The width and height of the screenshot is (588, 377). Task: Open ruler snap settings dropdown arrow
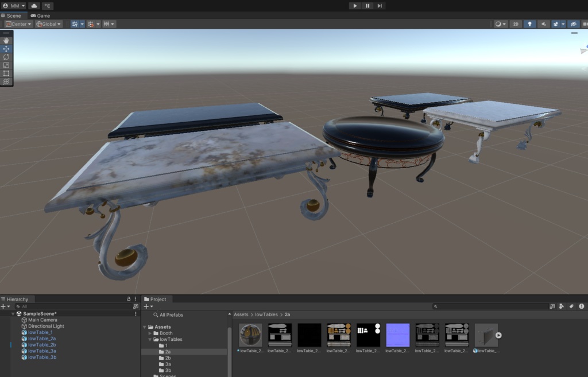(113, 24)
